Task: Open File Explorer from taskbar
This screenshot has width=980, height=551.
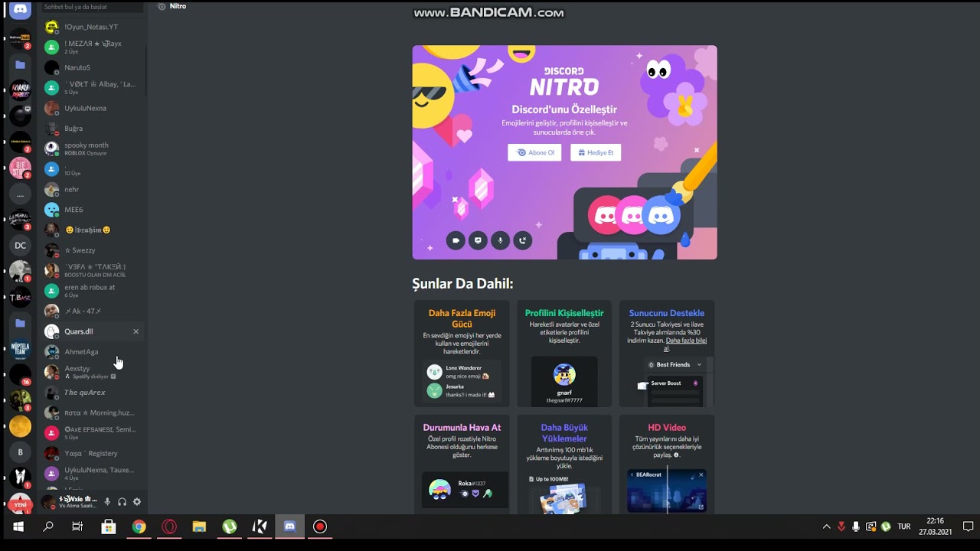Action: [x=199, y=527]
